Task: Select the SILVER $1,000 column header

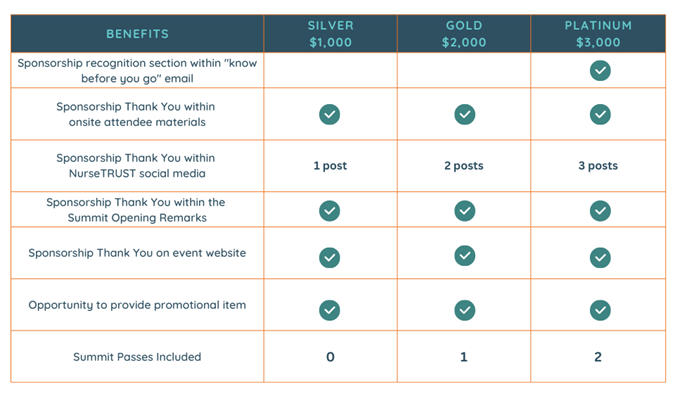Action: point(331,34)
